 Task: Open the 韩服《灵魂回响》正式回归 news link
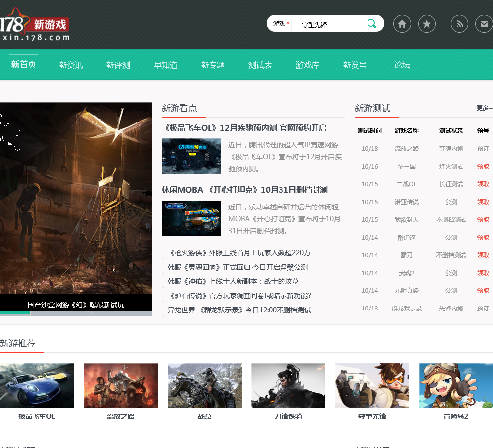click(238, 267)
